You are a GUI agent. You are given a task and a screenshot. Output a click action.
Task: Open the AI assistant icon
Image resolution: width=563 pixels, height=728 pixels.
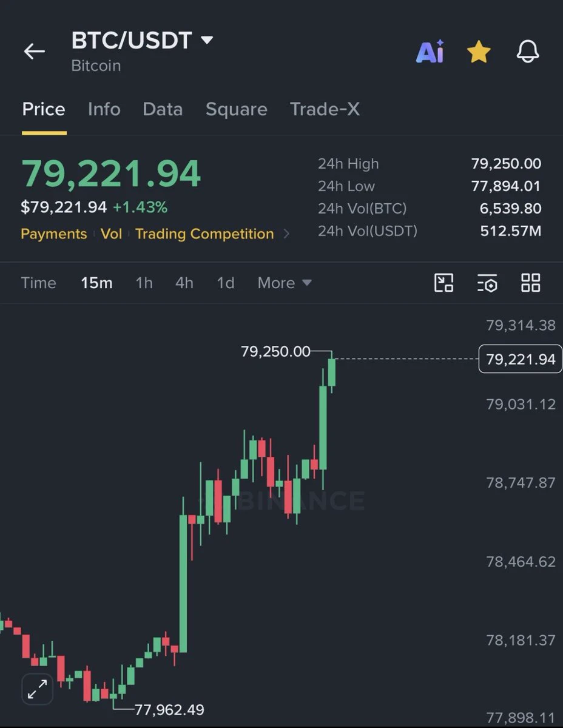430,52
